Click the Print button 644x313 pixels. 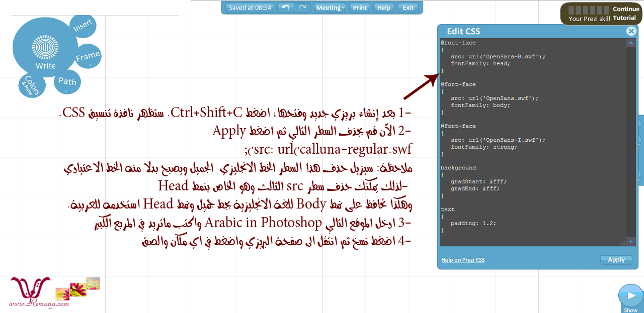pyautogui.click(x=360, y=8)
